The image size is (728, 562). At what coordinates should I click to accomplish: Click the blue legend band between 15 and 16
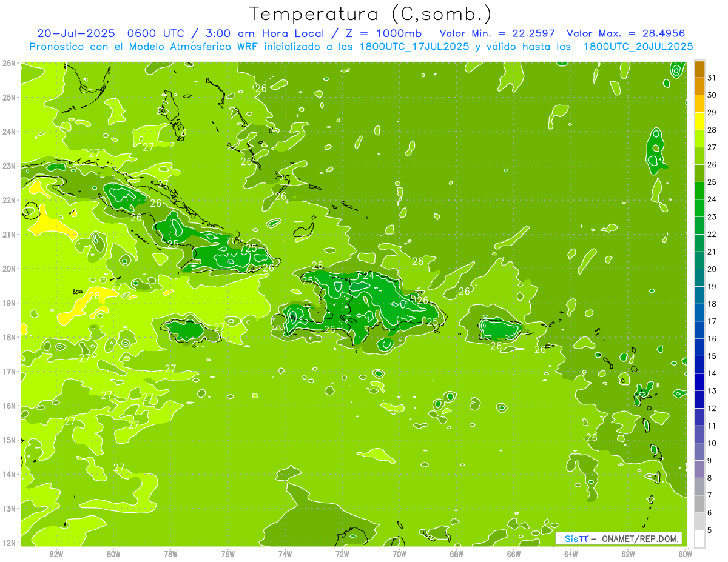click(699, 347)
